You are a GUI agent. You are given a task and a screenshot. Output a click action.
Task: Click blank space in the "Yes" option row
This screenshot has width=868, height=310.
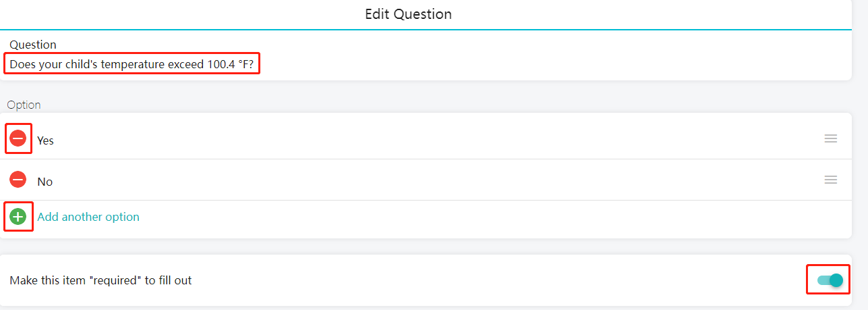pos(432,139)
